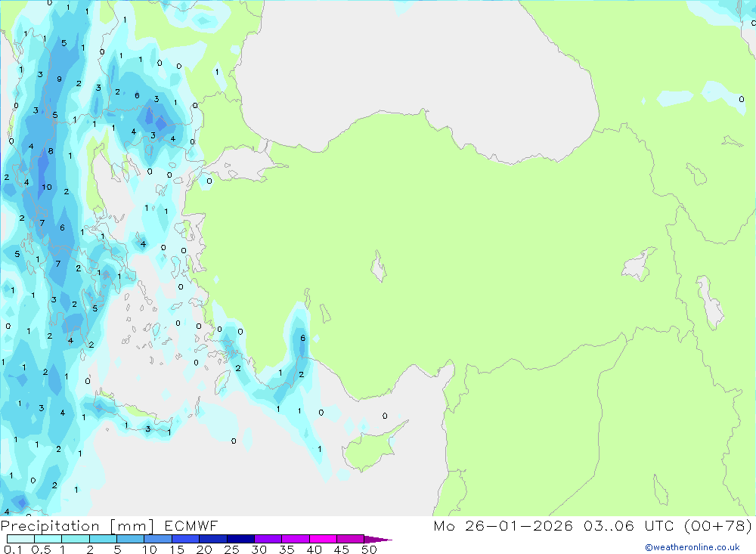Open the weatheronline.co.uk copyright link

point(692,547)
